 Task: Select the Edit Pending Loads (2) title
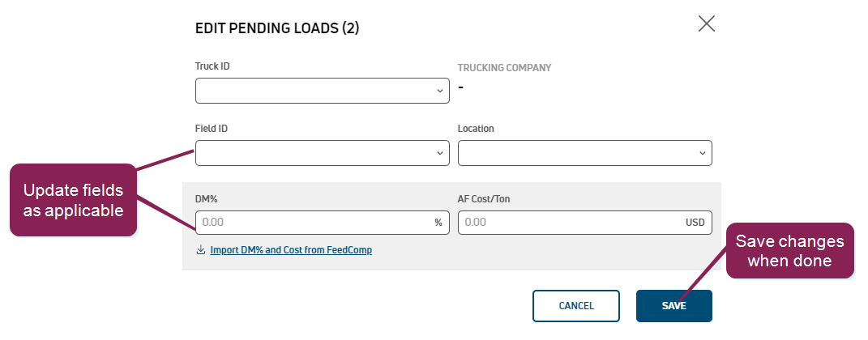point(277,28)
